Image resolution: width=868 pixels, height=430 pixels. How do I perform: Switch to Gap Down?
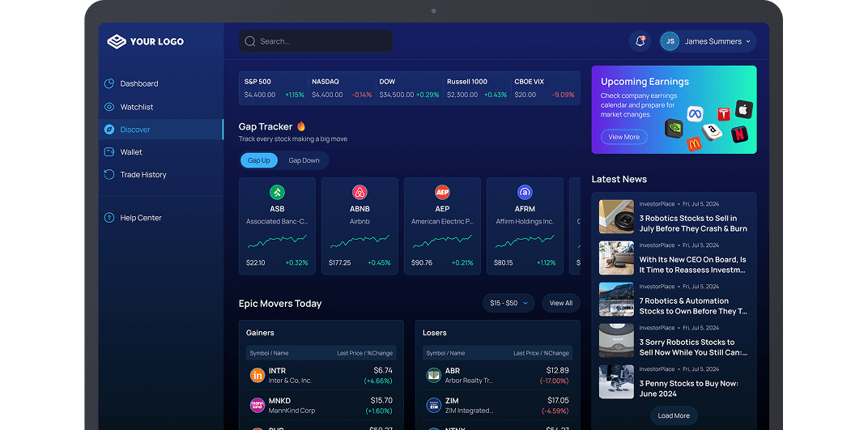[x=304, y=160]
